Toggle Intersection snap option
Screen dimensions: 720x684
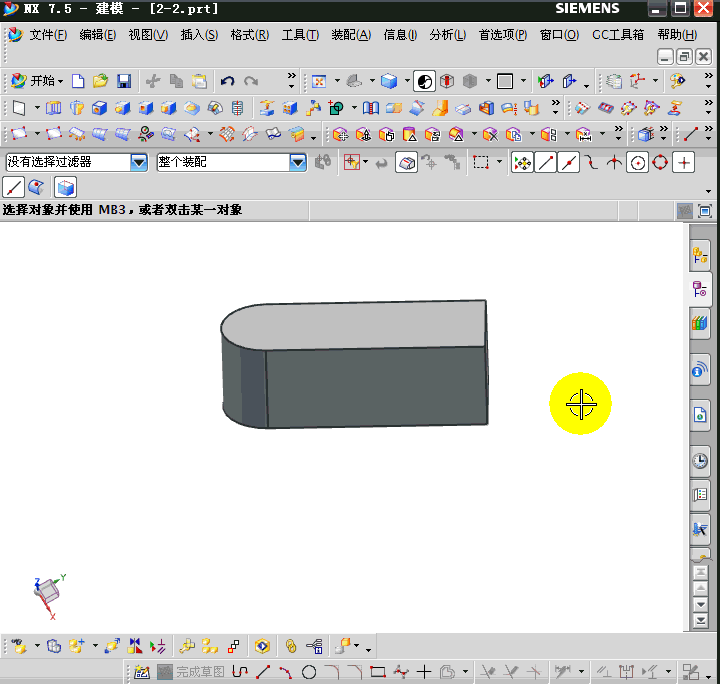click(614, 163)
